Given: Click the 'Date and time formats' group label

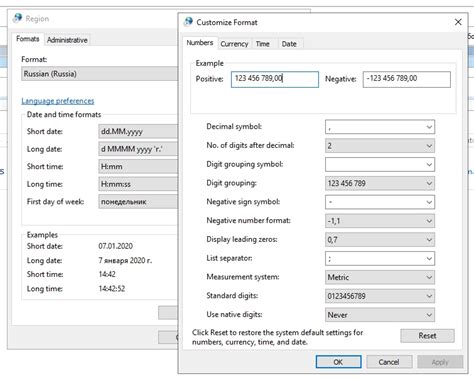Looking at the screenshot, I should (64, 114).
